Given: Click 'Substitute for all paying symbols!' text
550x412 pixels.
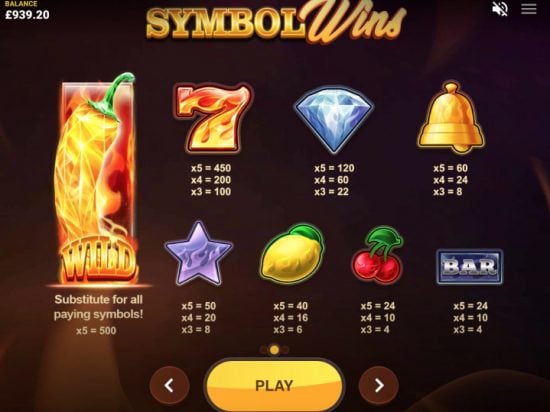Looking at the screenshot, I should (99, 307).
